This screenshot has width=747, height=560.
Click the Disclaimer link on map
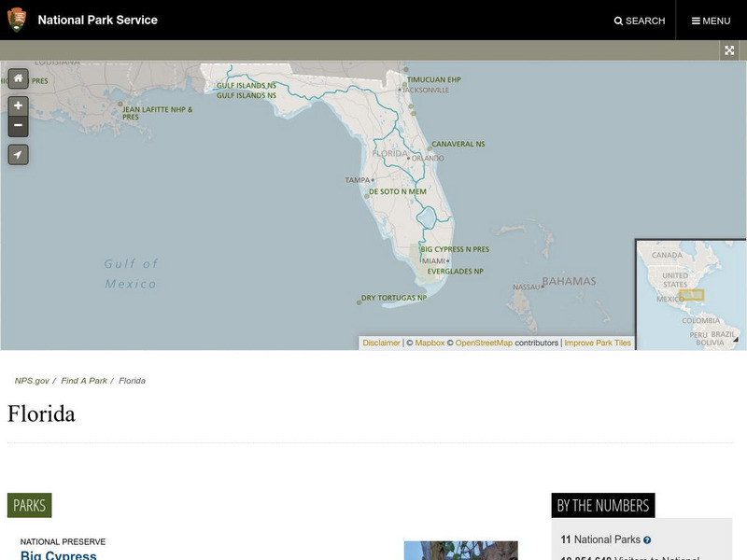(381, 343)
